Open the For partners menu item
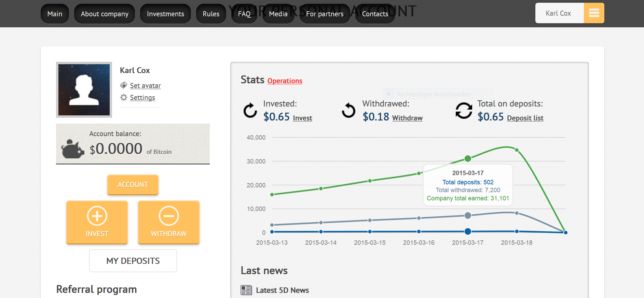Screen dimensions: 644x298 (x=325, y=14)
